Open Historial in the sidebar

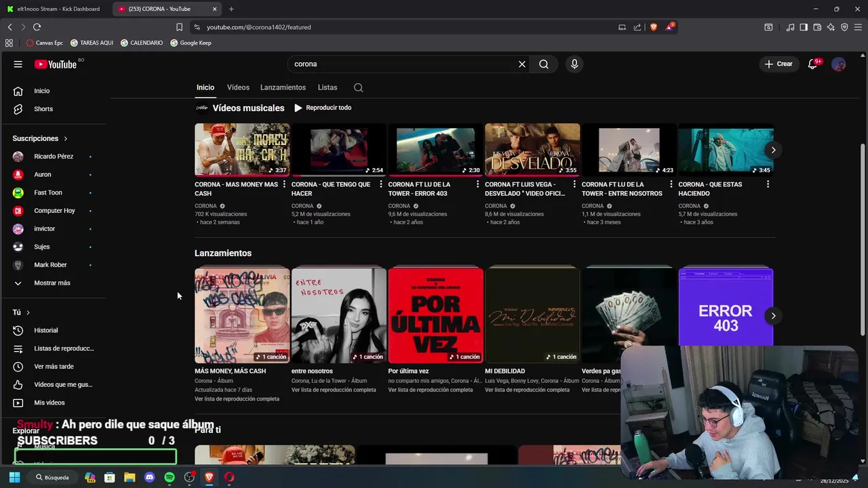click(x=46, y=330)
